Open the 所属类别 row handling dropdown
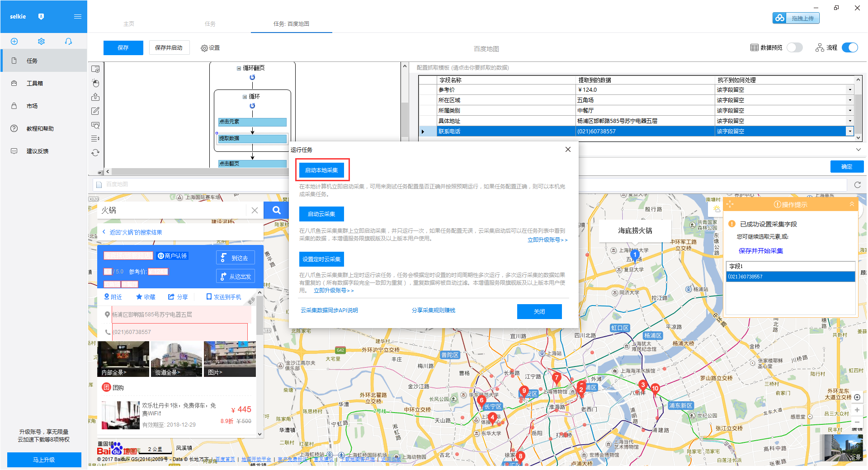The height and width of the screenshot is (470, 868). click(x=850, y=111)
